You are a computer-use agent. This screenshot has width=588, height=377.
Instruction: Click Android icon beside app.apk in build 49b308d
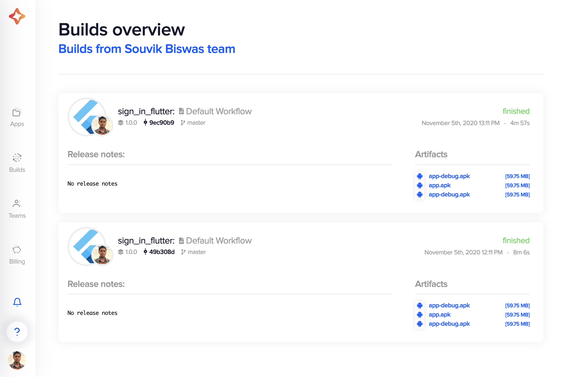[420, 315]
